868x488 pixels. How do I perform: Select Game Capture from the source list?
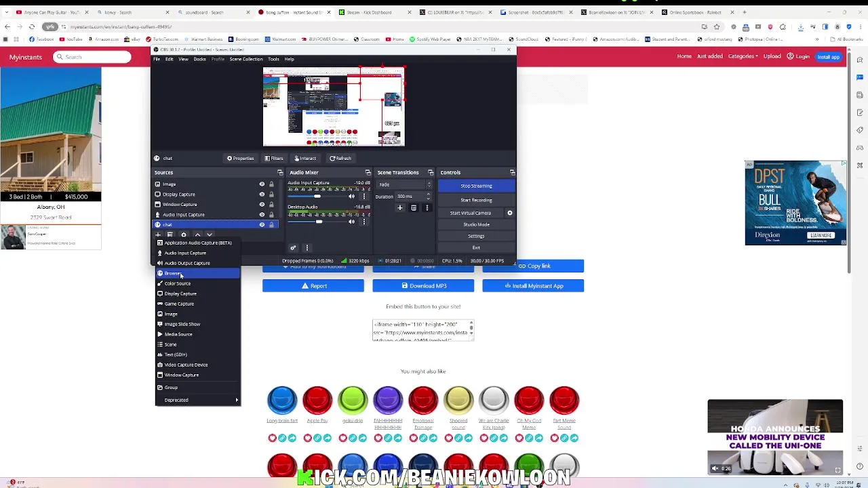pyautogui.click(x=197, y=304)
